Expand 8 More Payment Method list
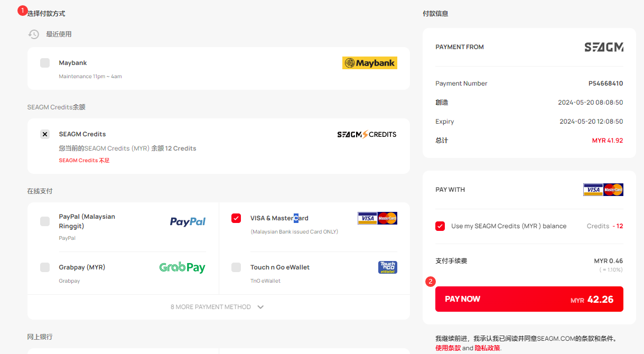644x354 pixels. pos(218,307)
